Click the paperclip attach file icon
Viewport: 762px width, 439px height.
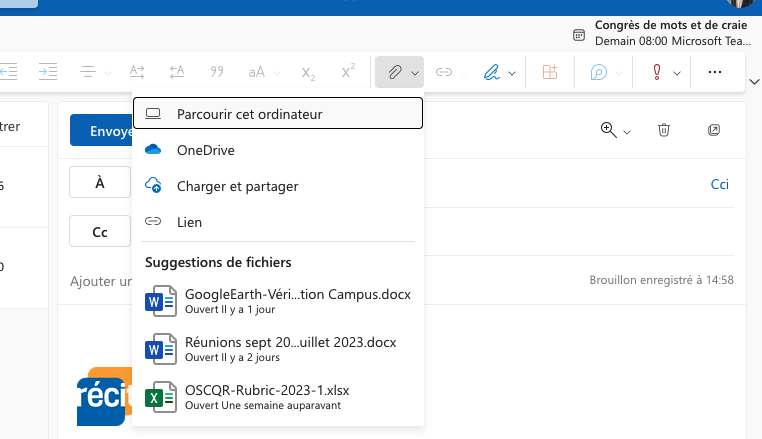[394, 72]
